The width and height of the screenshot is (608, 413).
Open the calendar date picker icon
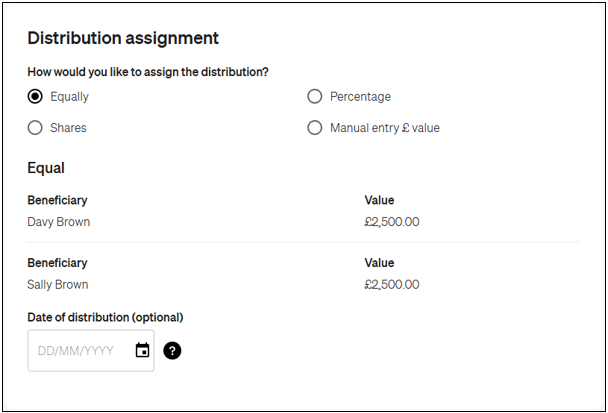(142, 351)
